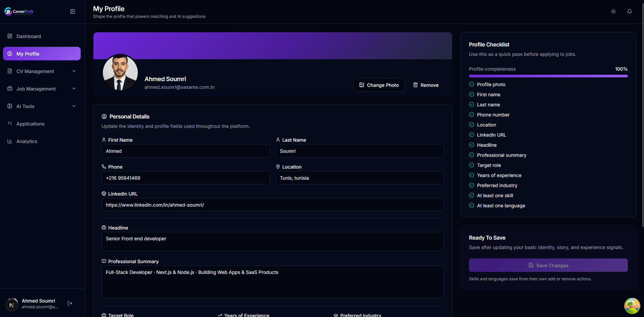Select My Profile in sidebar
This screenshot has width=644, height=317.
click(42, 54)
